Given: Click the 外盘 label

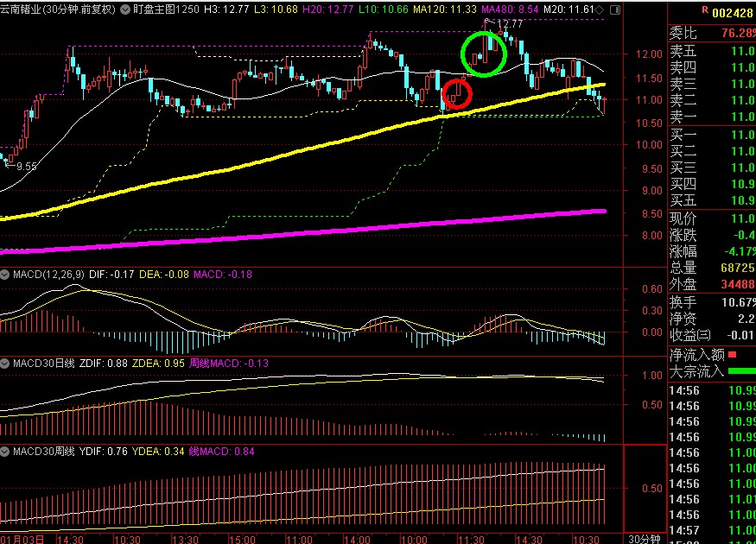Looking at the screenshot, I should coord(683,284).
